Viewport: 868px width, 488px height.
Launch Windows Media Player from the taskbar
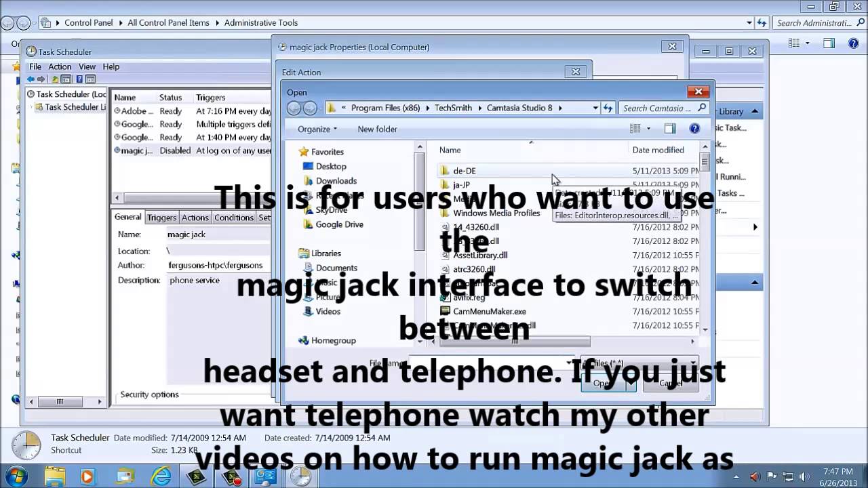pyautogui.click(x=87, y=476)
